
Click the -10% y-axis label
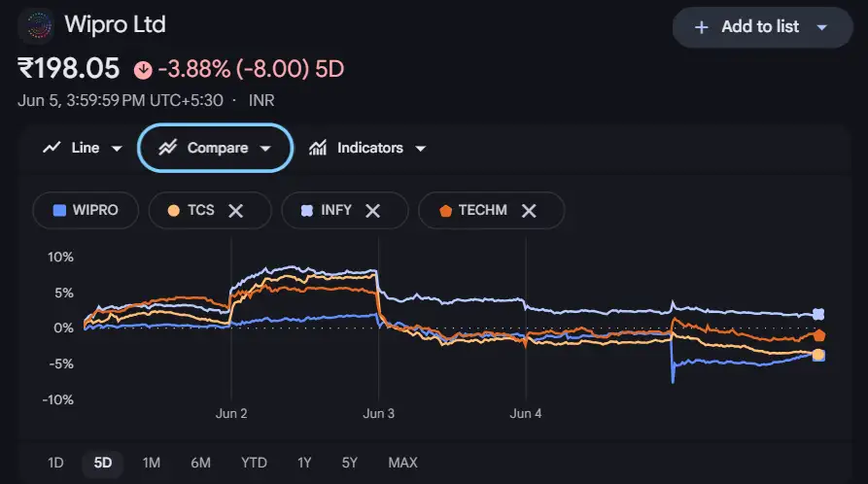[x=57, y=399]
